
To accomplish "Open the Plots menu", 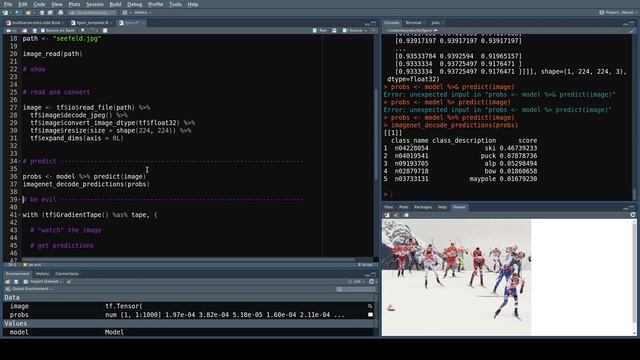I will (74, 4).
